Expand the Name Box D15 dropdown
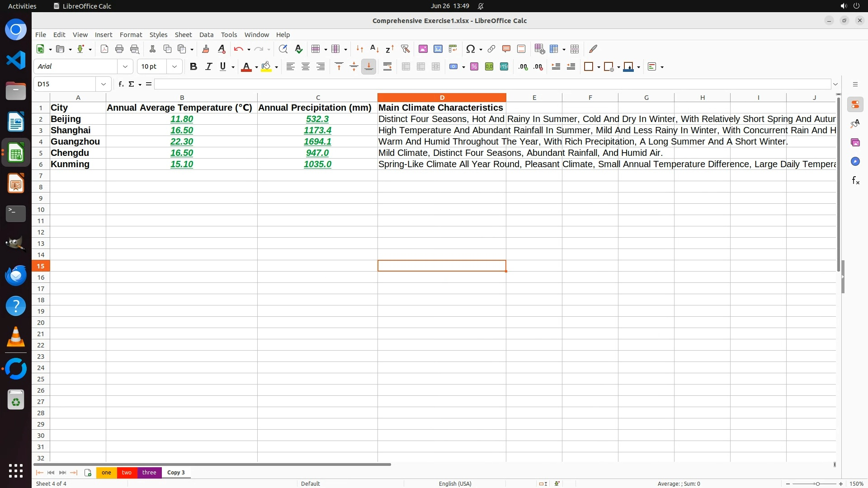868x488 pixels. click(x=104, y=84)
